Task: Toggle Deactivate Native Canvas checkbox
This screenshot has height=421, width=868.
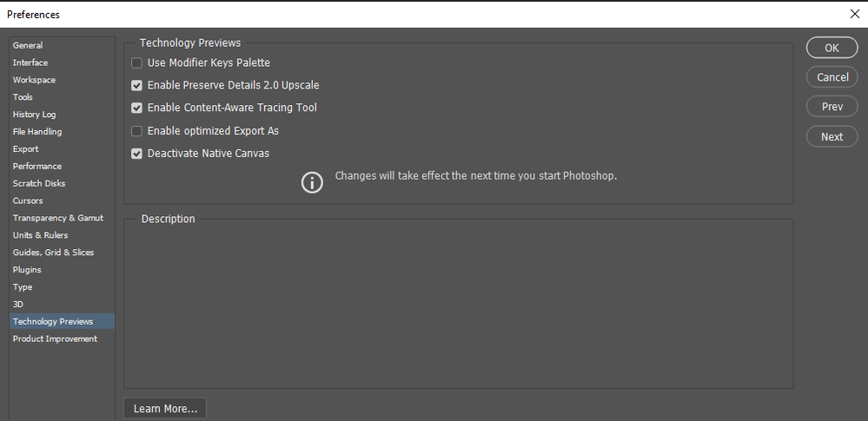Action: [136, 154]
